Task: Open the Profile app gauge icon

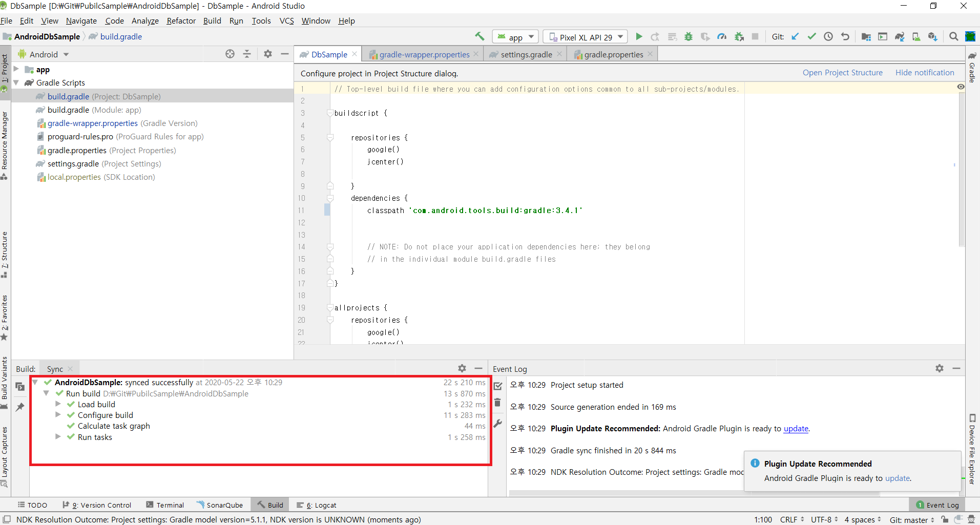Action: pos(722,36)
